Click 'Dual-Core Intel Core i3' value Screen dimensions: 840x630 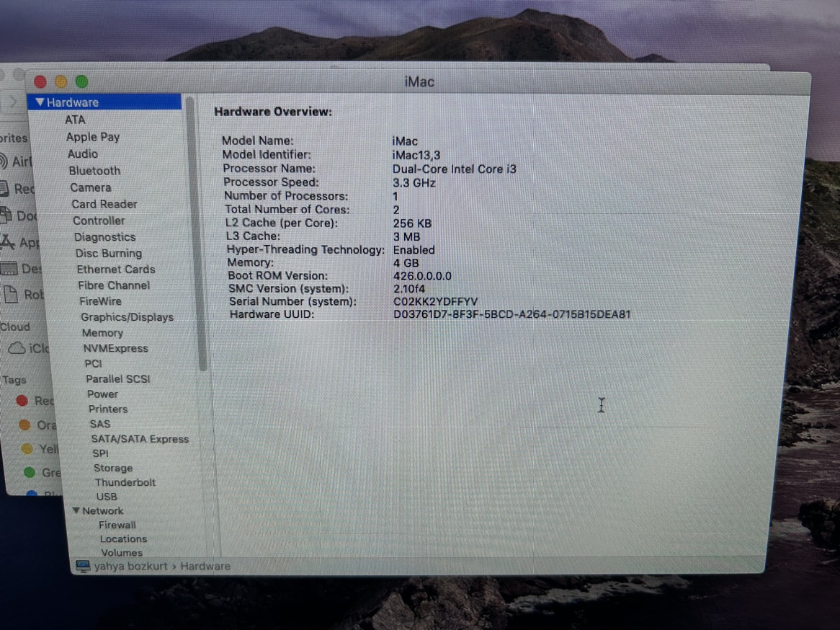click(455, 169)
